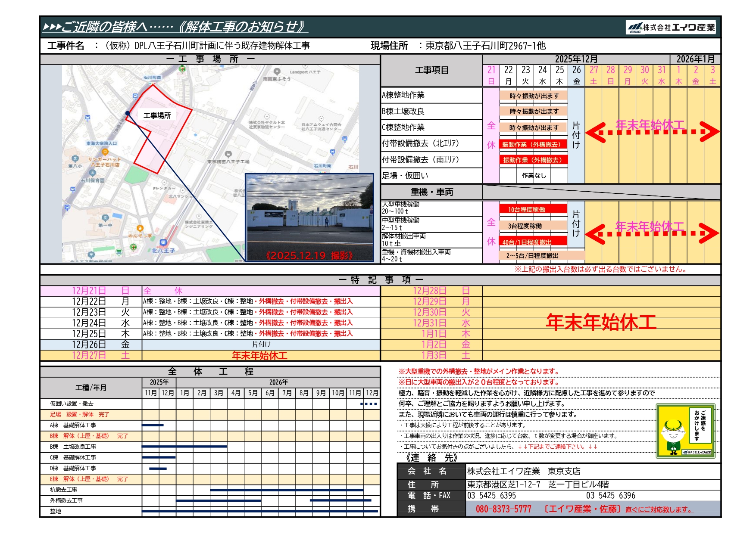The width and height of the screenshot is (756, 534).
Task: Click the Kita-Hachioji station map icon
Action: tap(163, 243)
